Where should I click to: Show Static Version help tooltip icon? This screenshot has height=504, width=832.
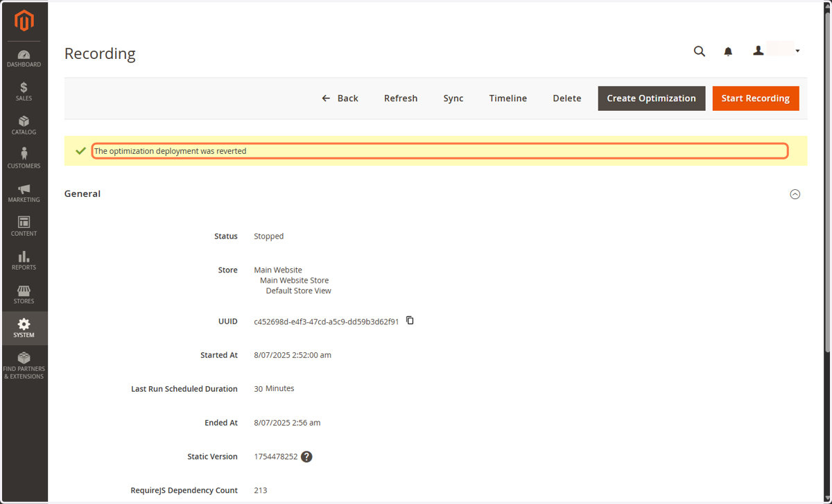tap(306, 457)
